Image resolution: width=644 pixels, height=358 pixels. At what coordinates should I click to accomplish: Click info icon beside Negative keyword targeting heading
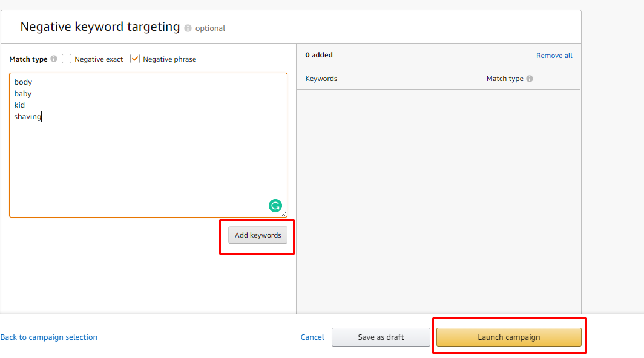pos(188,28)
